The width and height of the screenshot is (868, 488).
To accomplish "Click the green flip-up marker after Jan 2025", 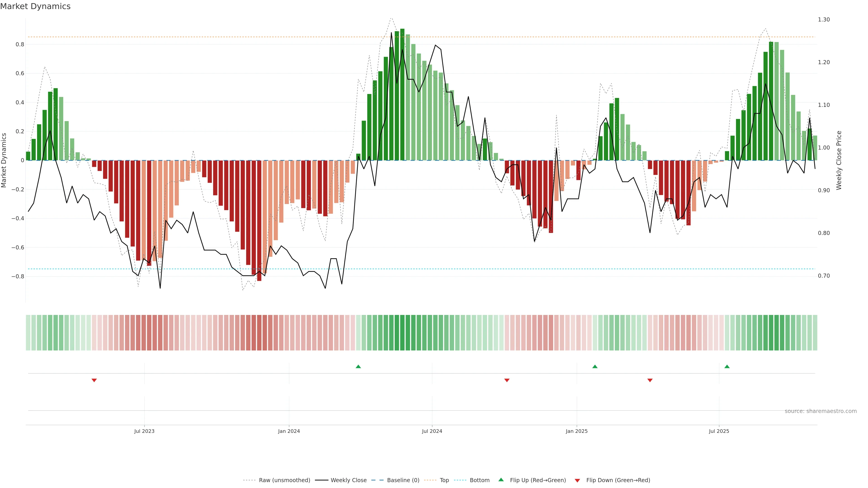I will pyautogui.click(x=595, y=366).
